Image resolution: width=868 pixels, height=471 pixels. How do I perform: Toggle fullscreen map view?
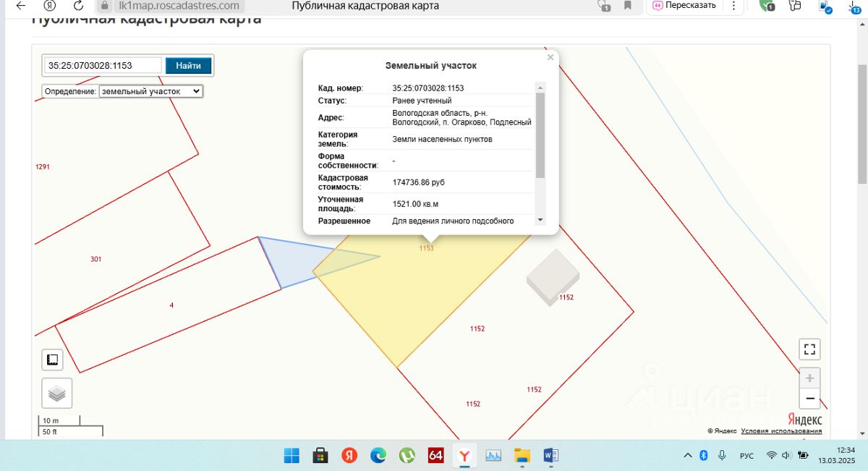pos(809,349)
